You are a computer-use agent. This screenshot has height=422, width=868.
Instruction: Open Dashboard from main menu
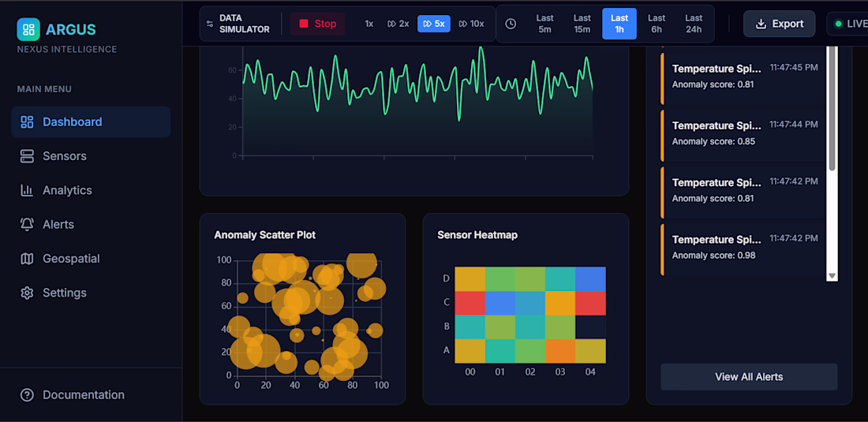(91, 121)
